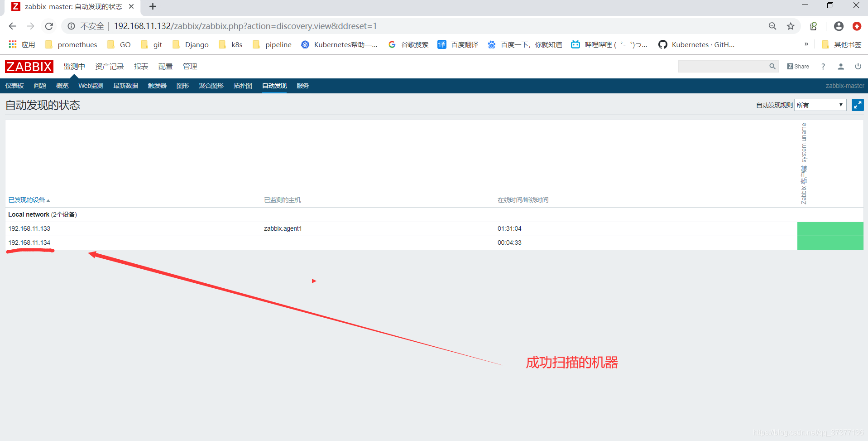This screenshot has width=868, height=441.
Task: Go to 拓扑图 submenu
Action: 243,86
